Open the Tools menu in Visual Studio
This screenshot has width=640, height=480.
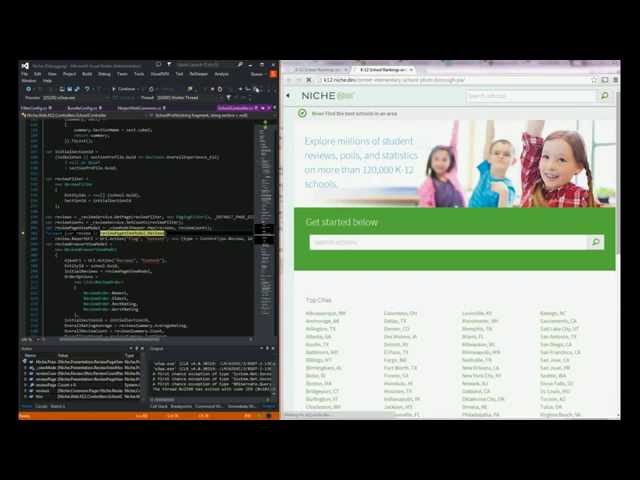pos(139,74)
